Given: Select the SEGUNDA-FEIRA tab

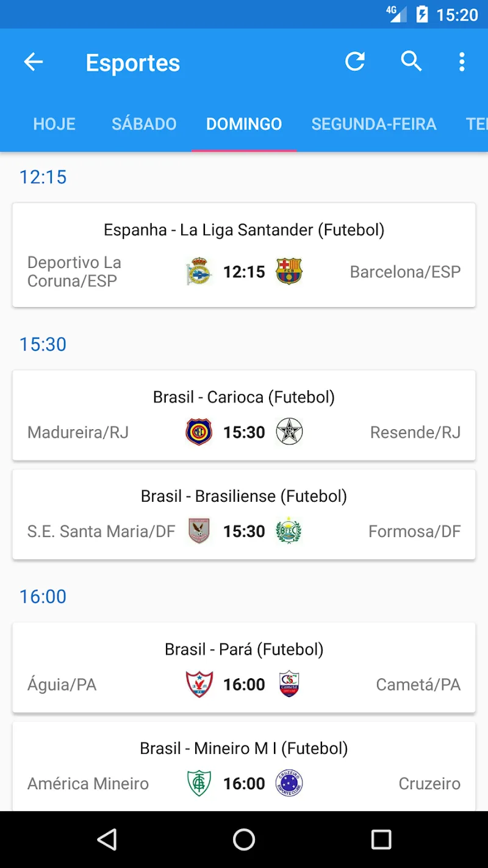Looking at the screenshot, I should point(373,124).
